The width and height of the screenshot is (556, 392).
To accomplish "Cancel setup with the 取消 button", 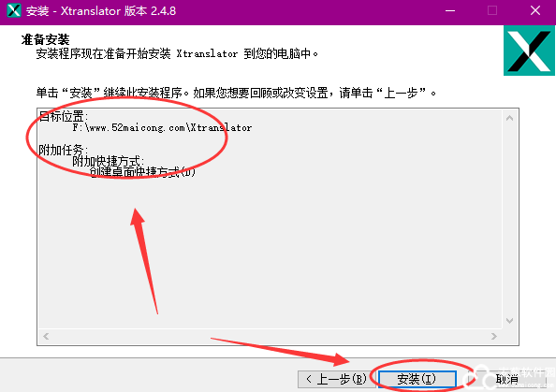I will (507, 379).
